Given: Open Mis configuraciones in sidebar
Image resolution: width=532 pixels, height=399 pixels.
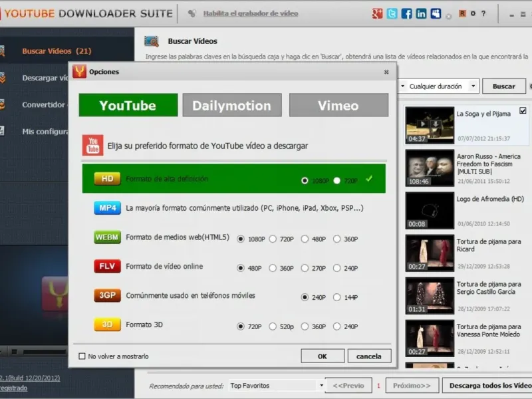Looking at the screenshot, I should (45, 132).
